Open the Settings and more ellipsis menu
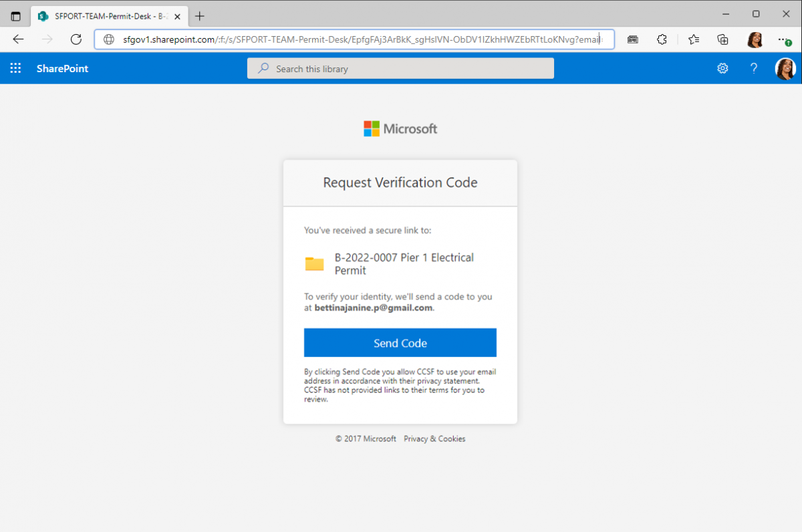The width and height of the screenshot is (802, 532). [784, 39]
